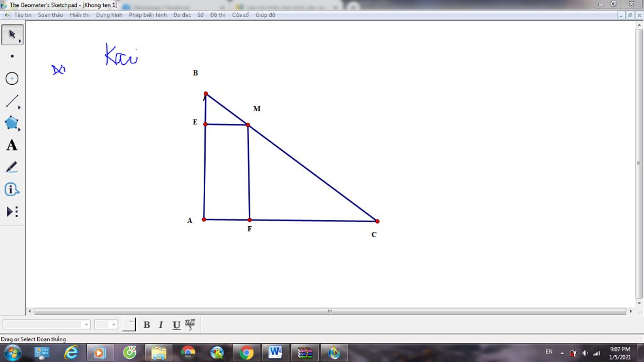The image size is (644, 362).
Task: Click the vertical scrollbar down arrow
Action: [x=639, y=304]
